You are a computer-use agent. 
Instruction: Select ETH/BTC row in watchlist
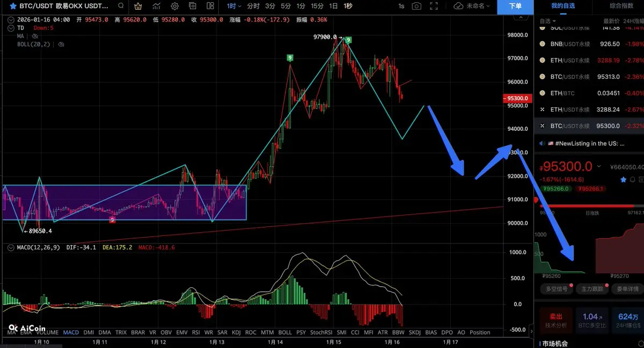589,93
